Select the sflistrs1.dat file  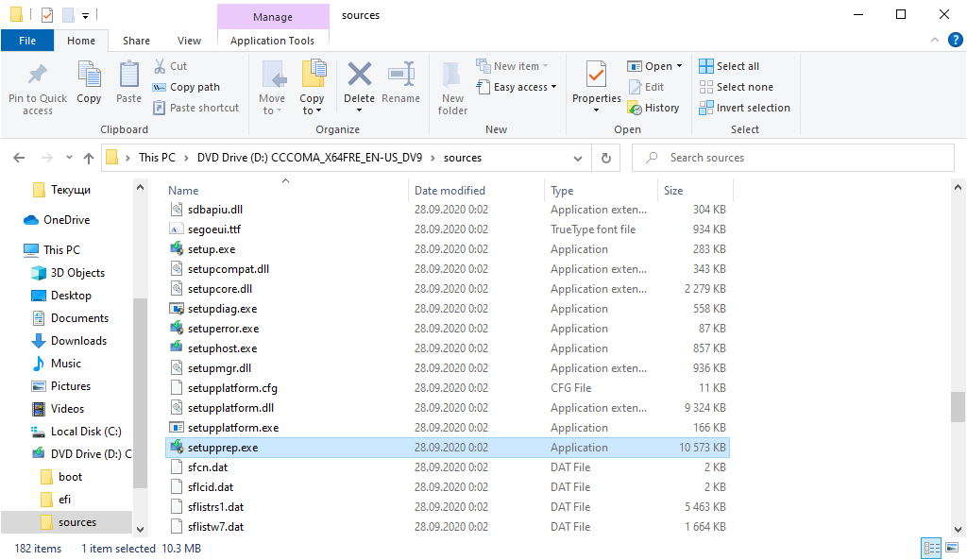click(448, 507)
